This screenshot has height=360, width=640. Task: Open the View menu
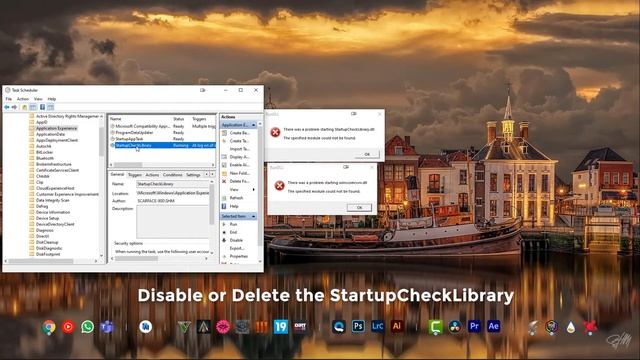click(x=38, y=99)
